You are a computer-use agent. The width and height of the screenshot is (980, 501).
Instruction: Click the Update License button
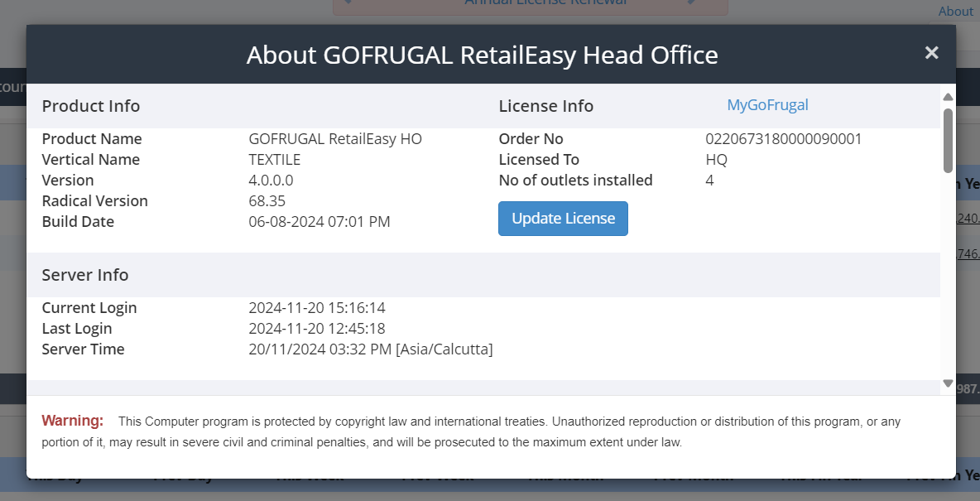click(x=563, y=219)
